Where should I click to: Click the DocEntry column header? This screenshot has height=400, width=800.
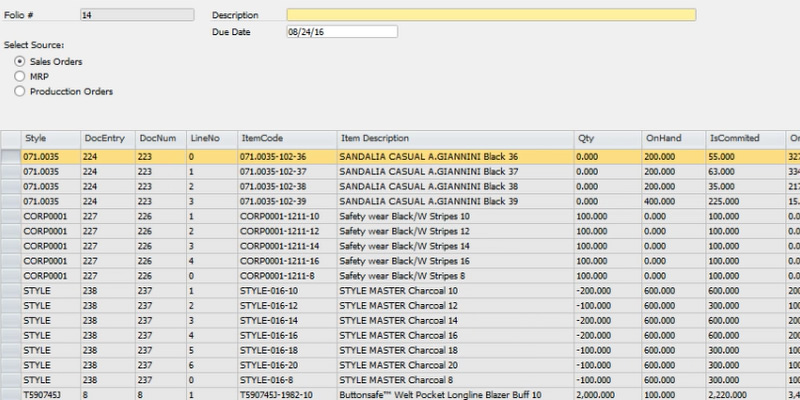coord(105,138)
